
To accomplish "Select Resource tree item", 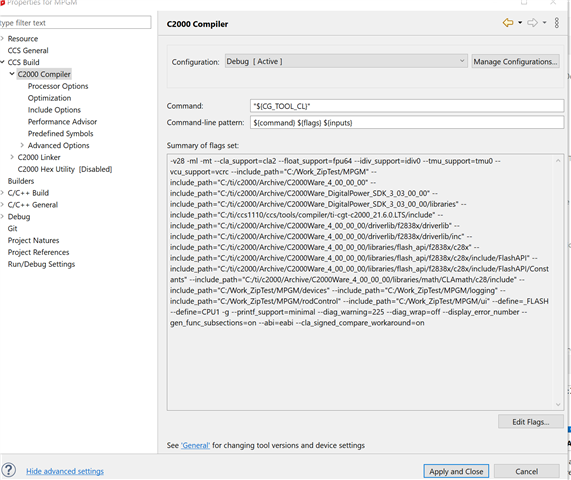I will [23, 39].
